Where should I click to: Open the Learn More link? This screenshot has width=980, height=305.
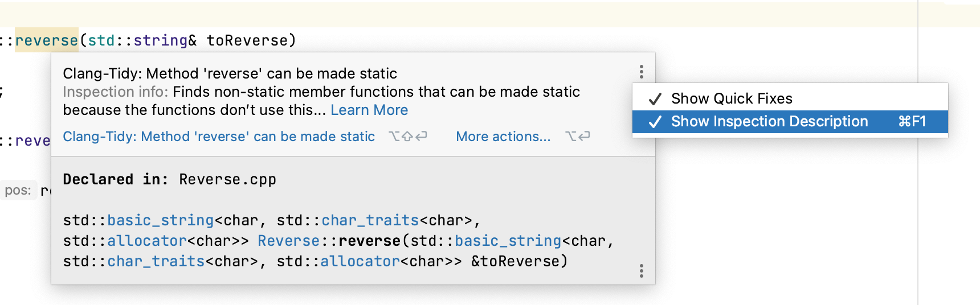[x=369, y=110]
